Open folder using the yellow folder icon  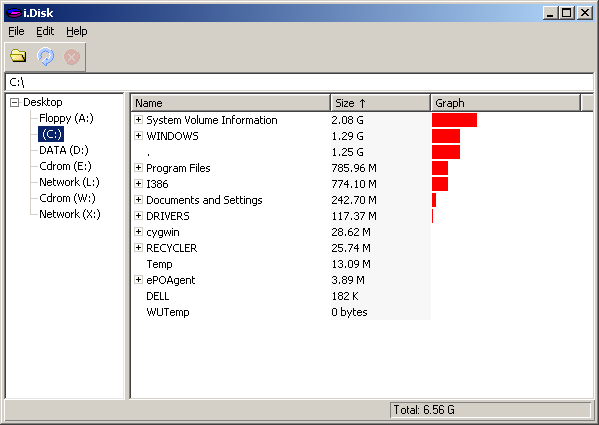18,57
